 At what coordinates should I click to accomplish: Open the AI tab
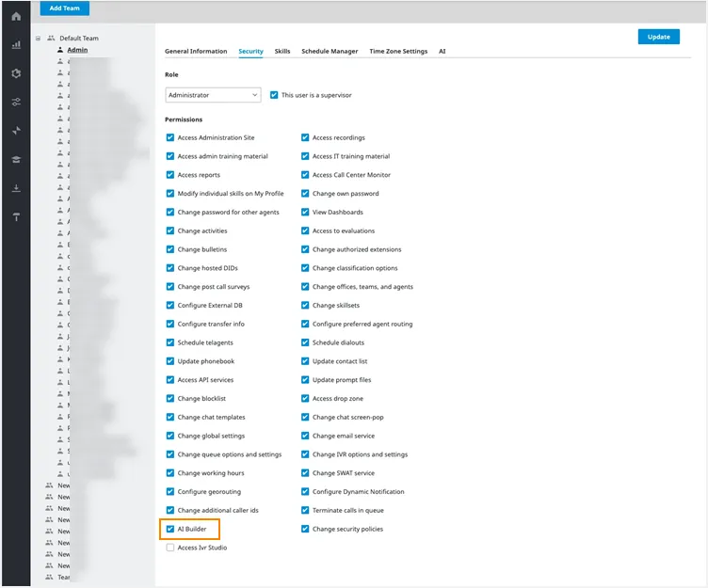(442, 51)
